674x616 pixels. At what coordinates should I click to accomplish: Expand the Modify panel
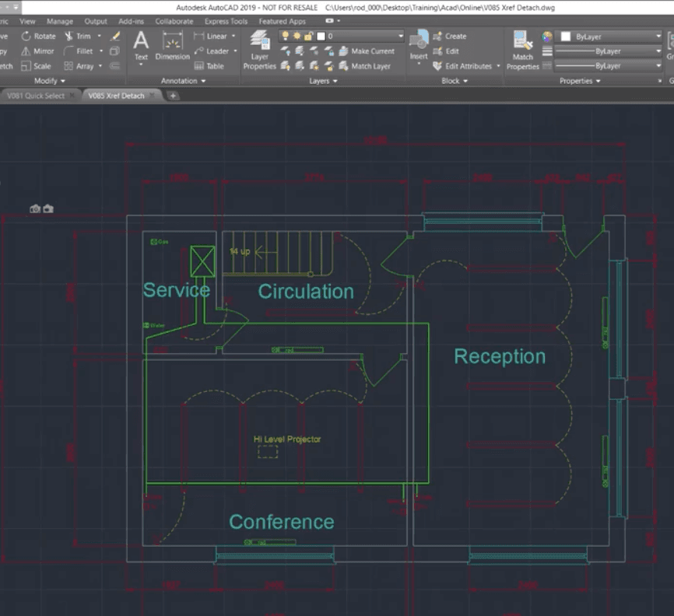(50, 81)
